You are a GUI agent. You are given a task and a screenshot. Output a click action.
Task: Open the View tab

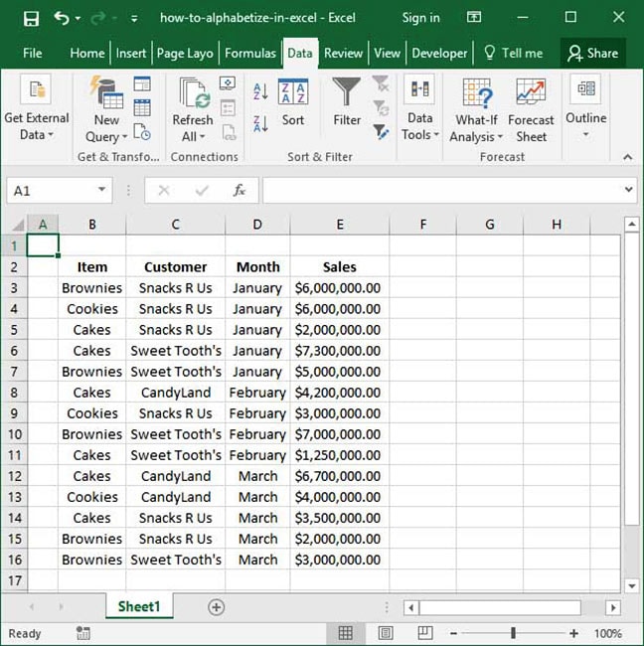point(387,53)
